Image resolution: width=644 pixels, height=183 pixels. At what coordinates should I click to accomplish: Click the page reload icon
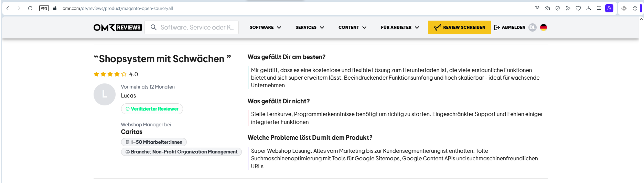coord(30,8)
